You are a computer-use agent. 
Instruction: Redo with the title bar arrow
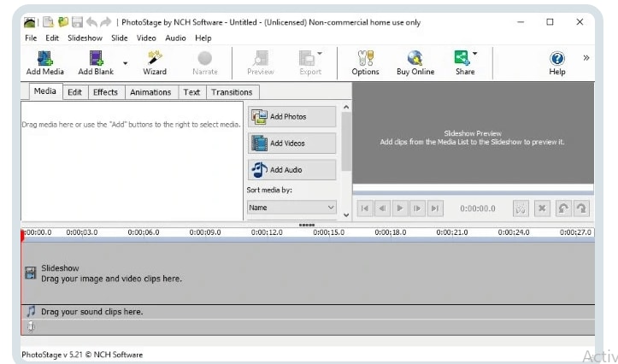click(x=105, y=22)
